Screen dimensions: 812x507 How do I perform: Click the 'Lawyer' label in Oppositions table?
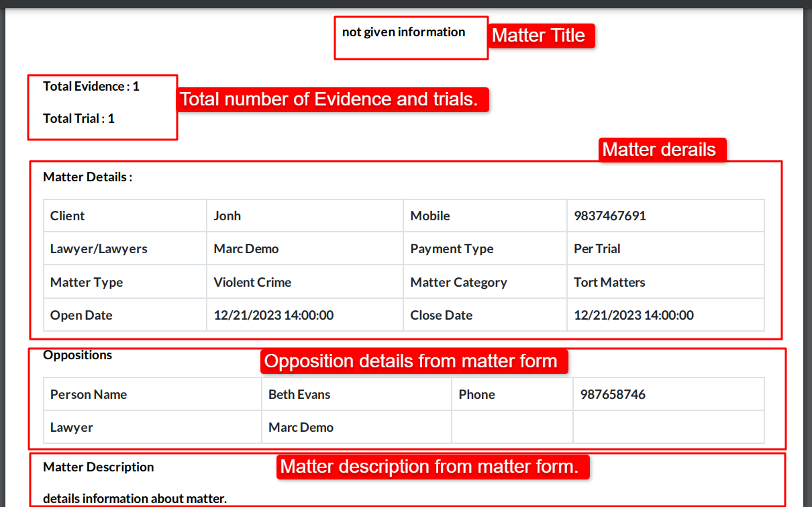point(72,427)
